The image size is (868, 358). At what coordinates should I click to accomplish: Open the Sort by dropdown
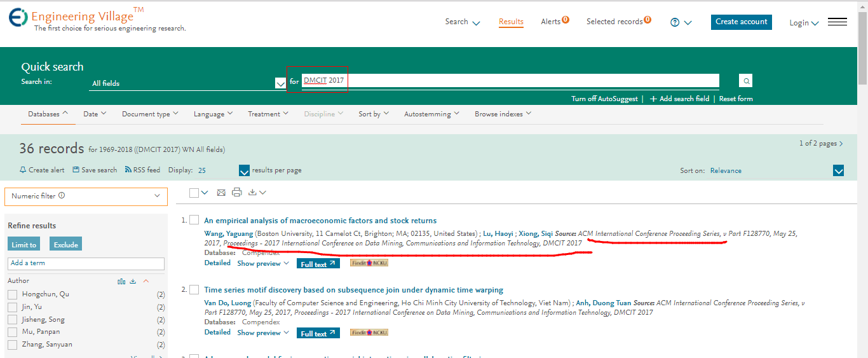[374, 114]
